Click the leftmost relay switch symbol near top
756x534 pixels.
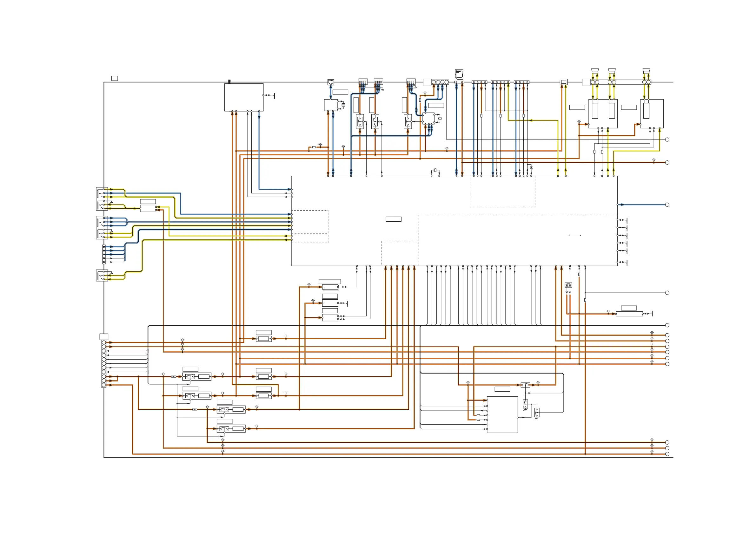(360, 121)
